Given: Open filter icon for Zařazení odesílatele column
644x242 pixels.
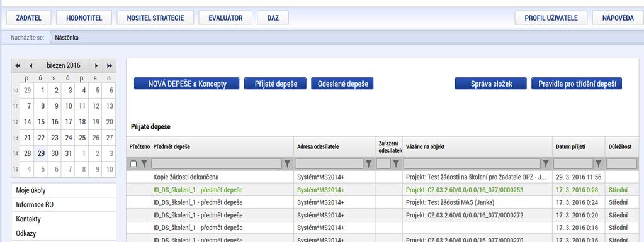Looking at the screenshot, I should click(396, 164).
